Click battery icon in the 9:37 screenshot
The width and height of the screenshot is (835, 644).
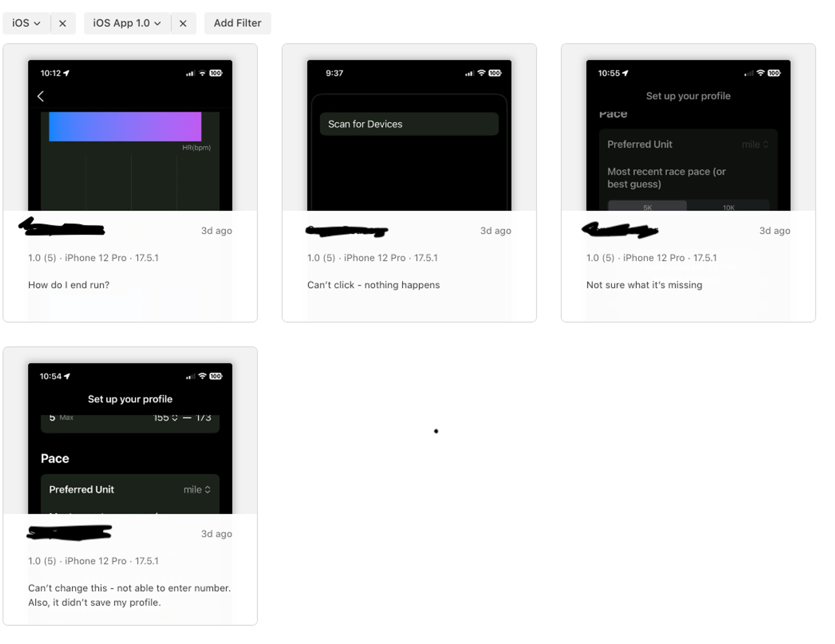click(495, 73)
